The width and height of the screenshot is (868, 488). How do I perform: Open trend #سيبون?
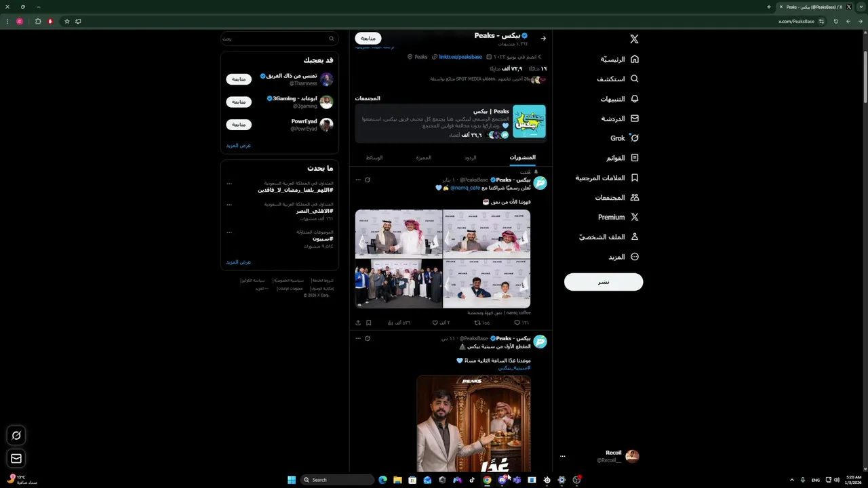click(323, 239)
